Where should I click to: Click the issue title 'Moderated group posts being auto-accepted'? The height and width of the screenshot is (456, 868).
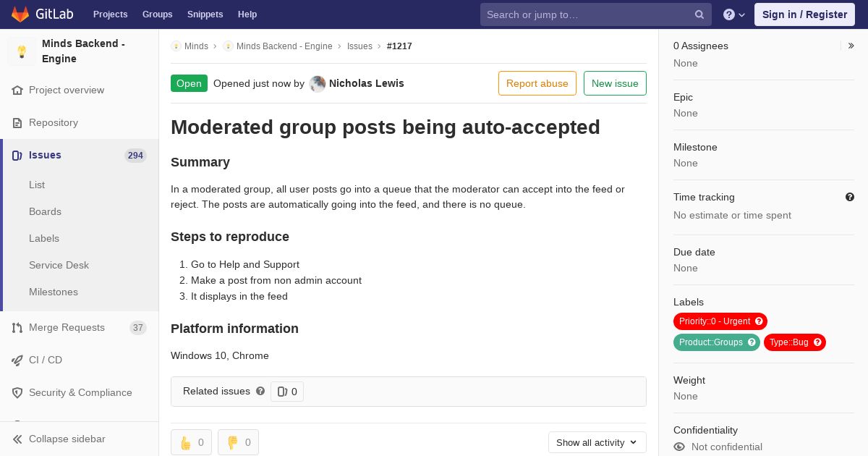(386, 127)
